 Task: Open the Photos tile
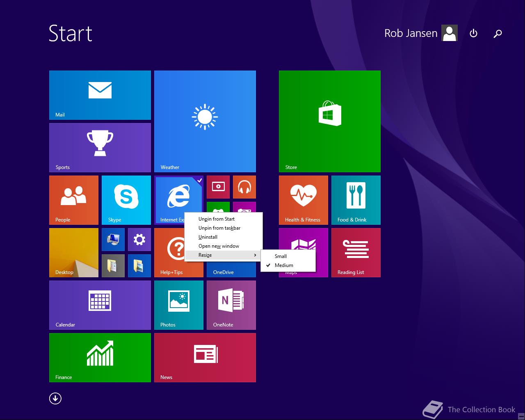179,305
